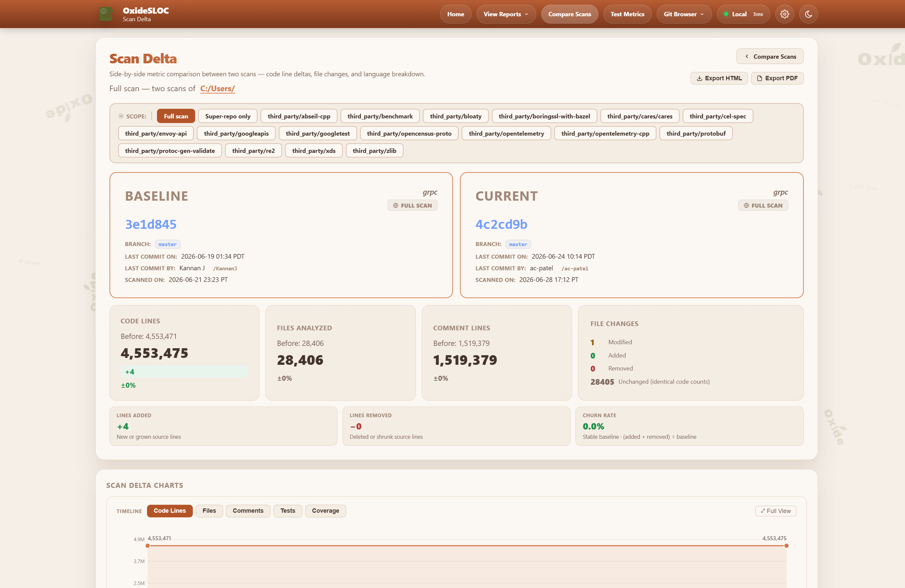Viewport: 905px width, 588px height.
Task: Go to the Home page
Action: point(456,14)
